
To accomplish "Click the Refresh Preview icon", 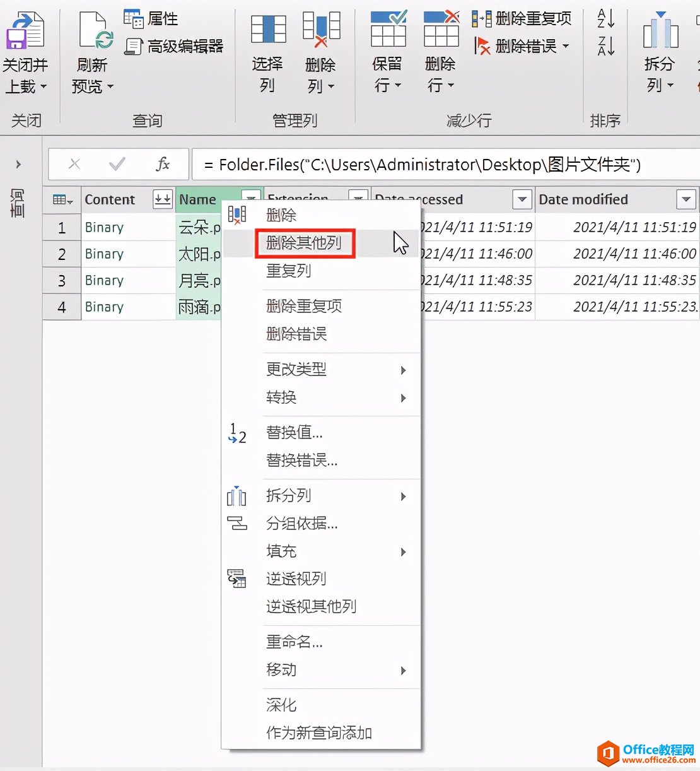I will [95, 30].
